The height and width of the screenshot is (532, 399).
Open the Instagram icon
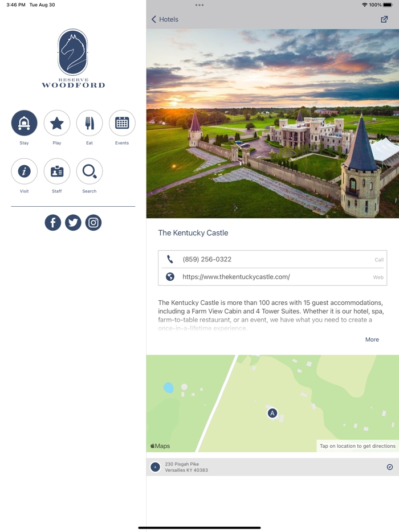[93, 223]
